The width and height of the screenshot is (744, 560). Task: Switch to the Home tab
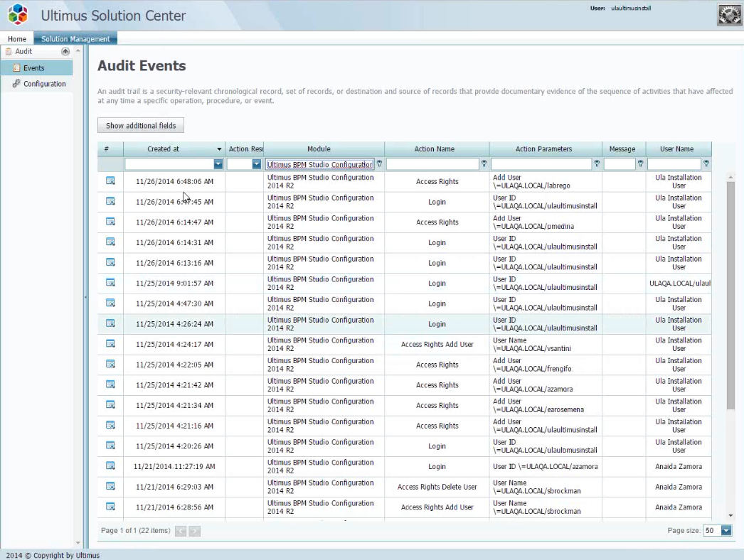[x=17, y=39]
